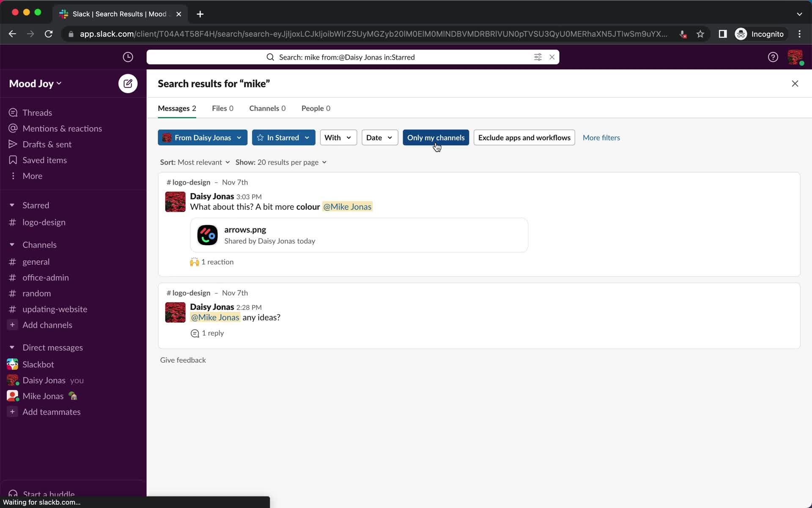Screen dimensions: 812x508
Task: Enable In Starred filter
Action: (283, 137)
